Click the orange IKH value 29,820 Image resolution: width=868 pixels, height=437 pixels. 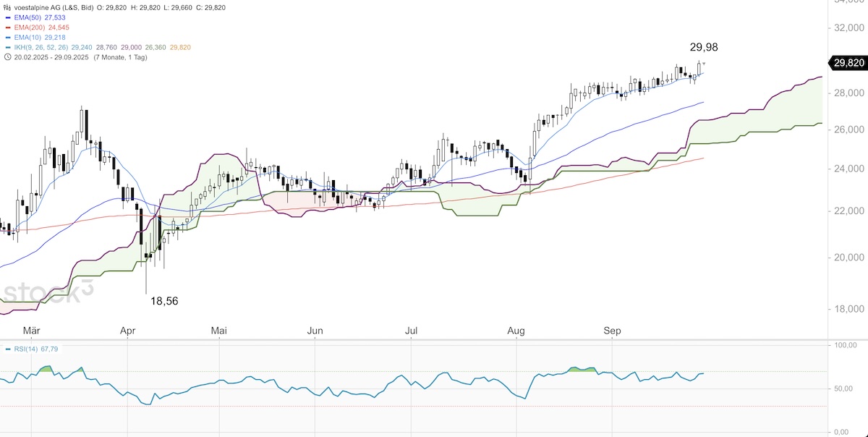coord(180,47)
